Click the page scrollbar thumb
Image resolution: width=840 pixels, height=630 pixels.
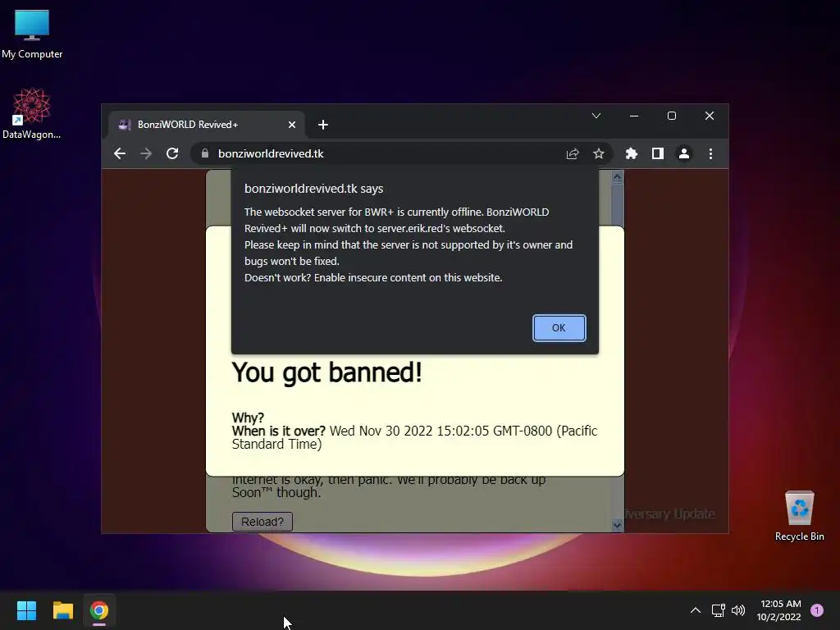617,206
